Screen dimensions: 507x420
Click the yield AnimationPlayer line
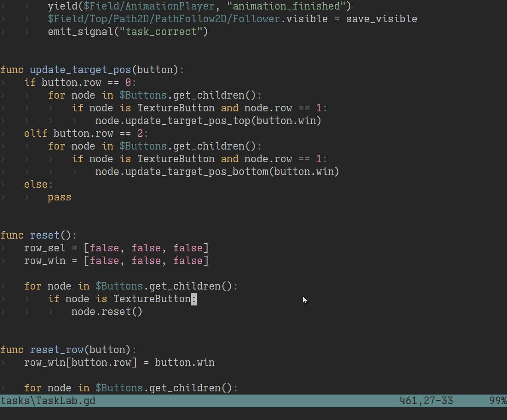tap(199, 6)
